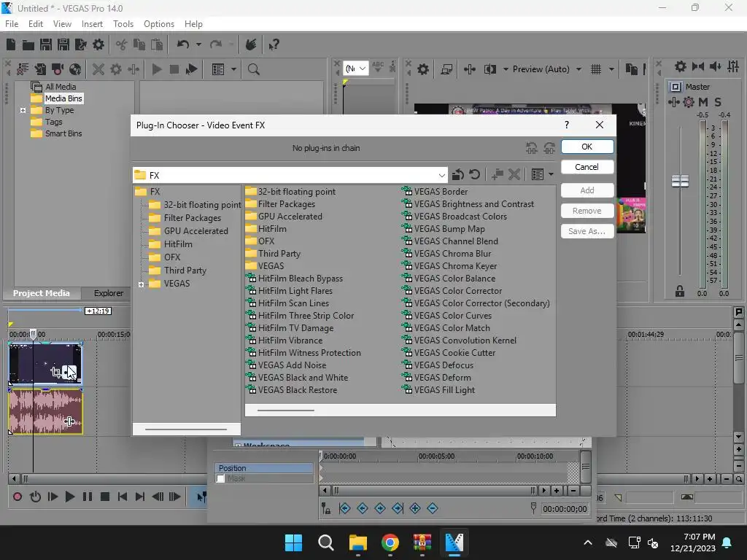The width and height of the screenshot is (747, 560).
Task: Toggle the Mask checkbox
Action: (x=220, y=478)
